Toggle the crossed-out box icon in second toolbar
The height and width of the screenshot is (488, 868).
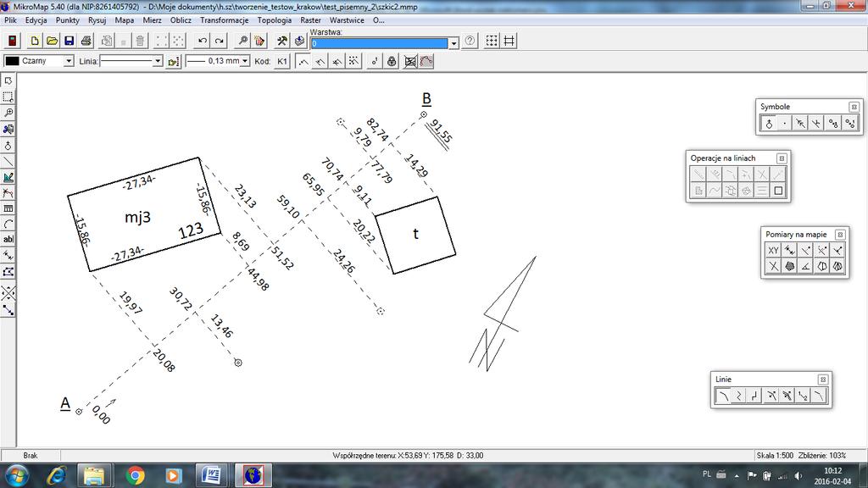(410, 61)
